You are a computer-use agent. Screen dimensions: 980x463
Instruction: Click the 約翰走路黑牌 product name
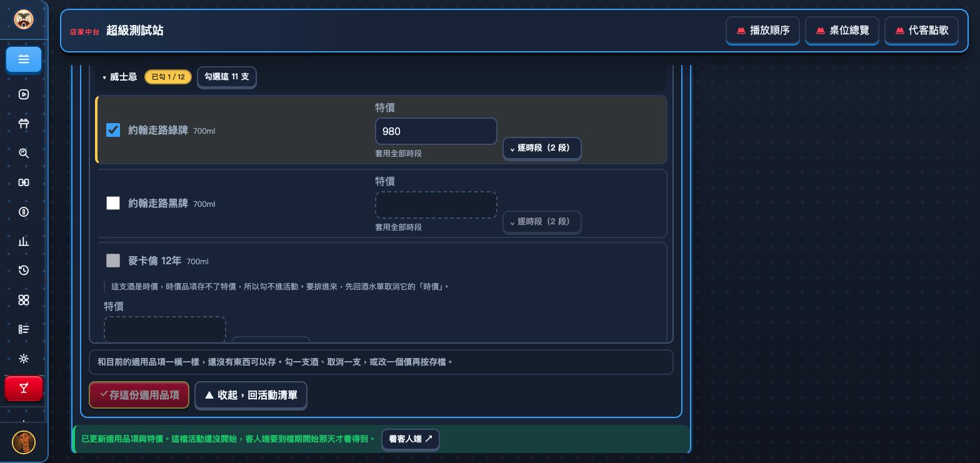[158, 203]
